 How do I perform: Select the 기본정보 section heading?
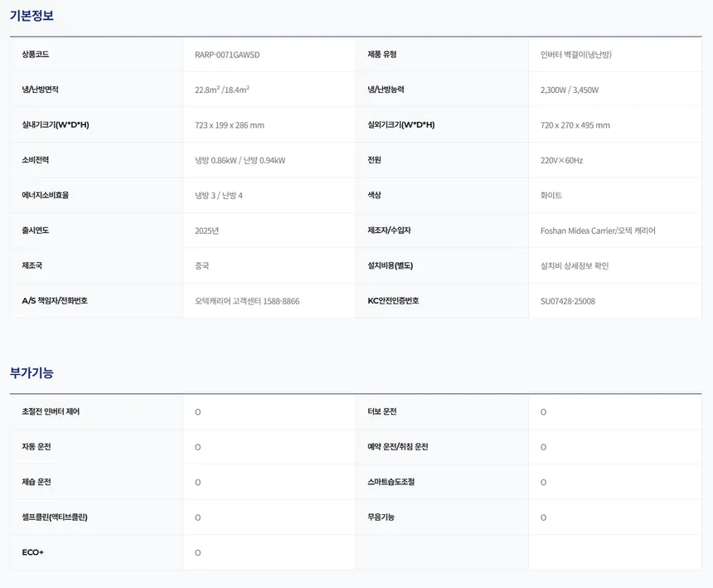tap(32, 16)
